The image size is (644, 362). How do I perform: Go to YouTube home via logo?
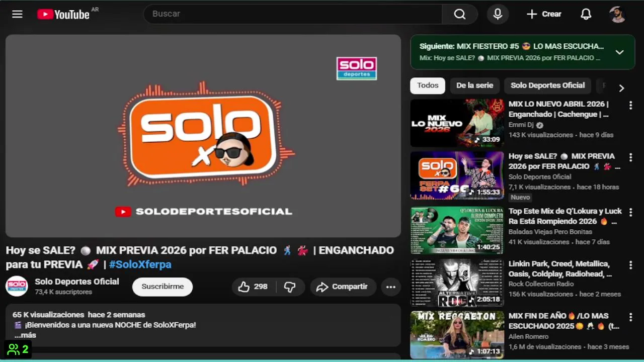(63, 14)
